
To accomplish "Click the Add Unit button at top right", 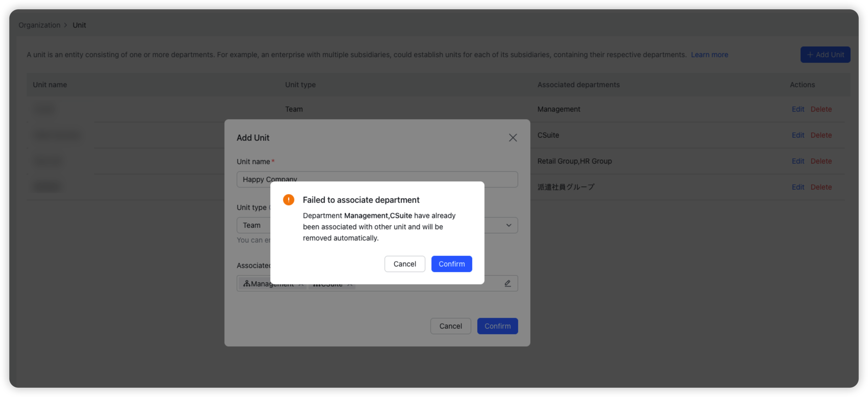I will point(825,55).
